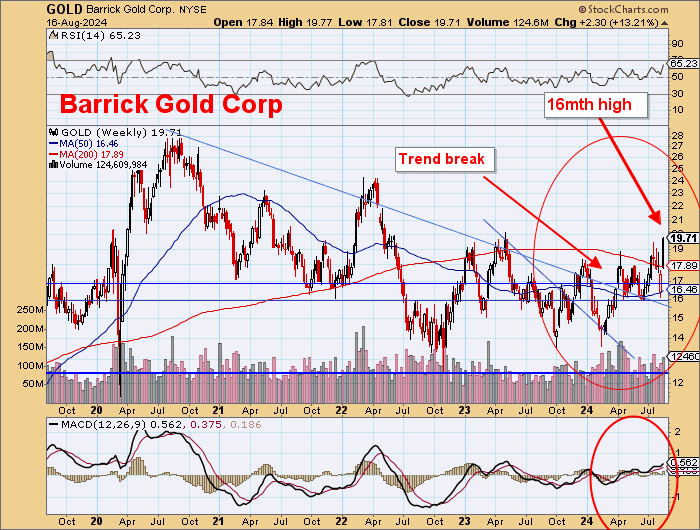The width and height of the screenshot is (700, 530).
Task: Click the candlestick icon beside GOLD (Weekly)
Action: [54, 133]
